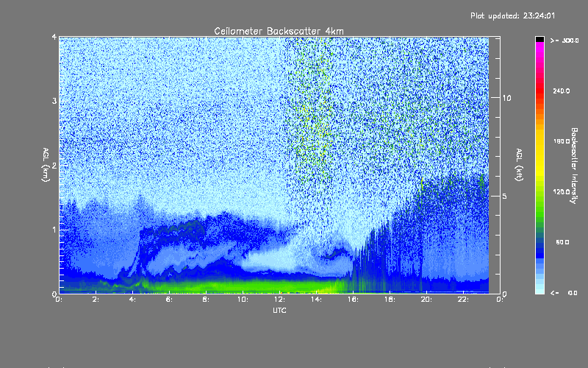Click the 'Backscatter Intensity' colorbar label
Screen dimensions: 588x368
[x=574, y=166]
